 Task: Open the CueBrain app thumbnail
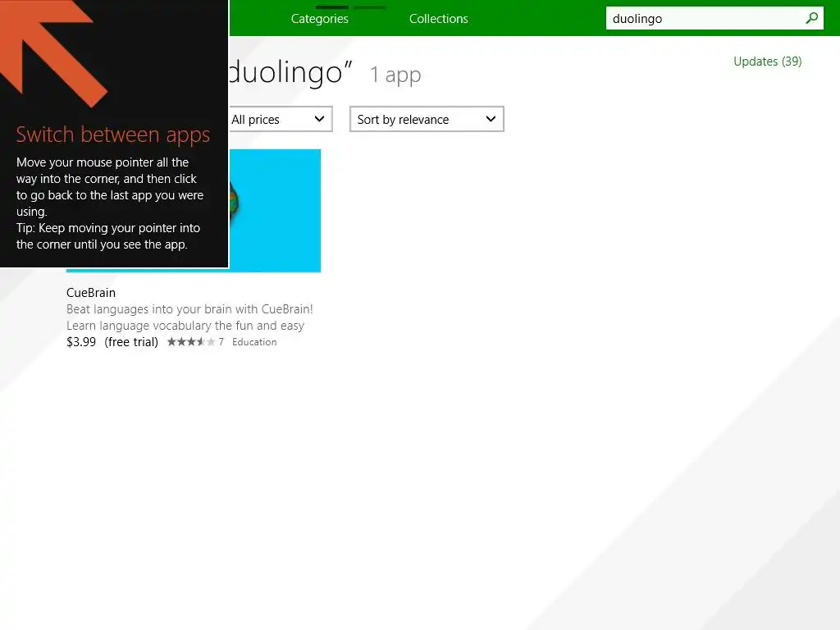[x=274, y=211]
